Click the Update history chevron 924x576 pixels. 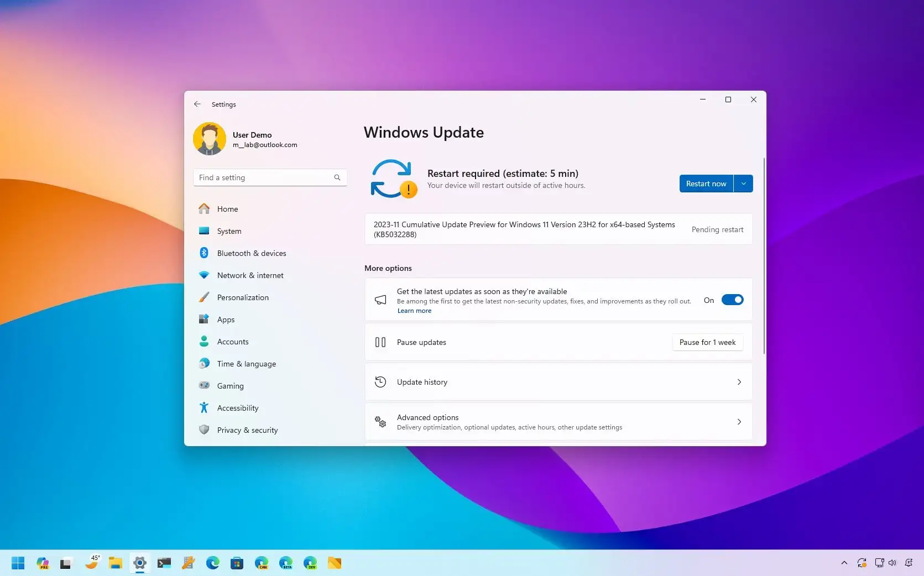pos(739,382)
